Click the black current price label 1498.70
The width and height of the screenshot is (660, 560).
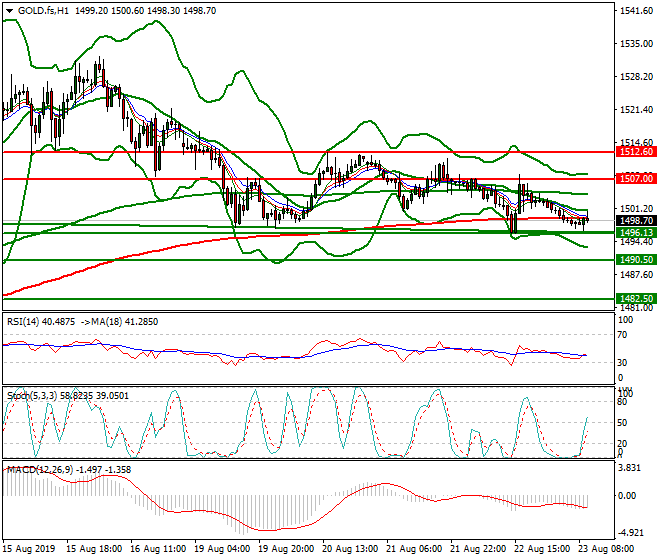[x=636, y=221]
